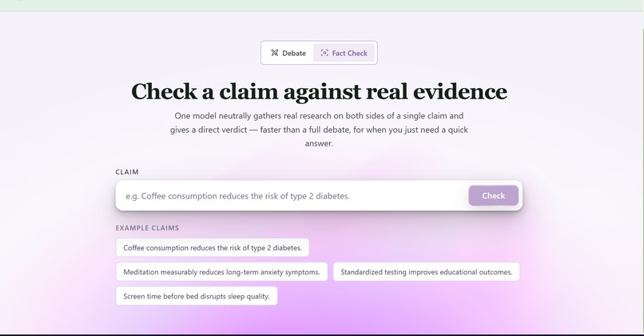Click the CLAIM field label
This screenshot has width=644, height=336.
coord(127,172)
